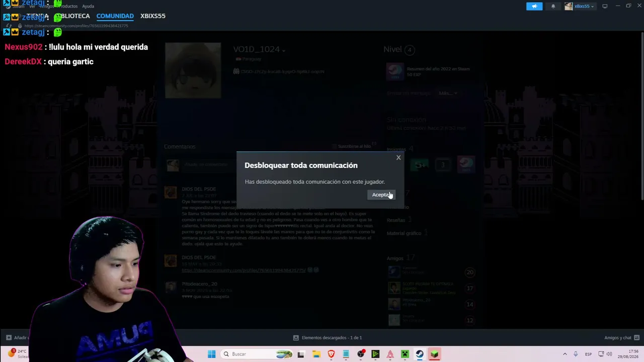The height and width of the screenshot is (362, 644).
Task: Open the Minecraft creeper icon on the taskbar
Action: tap(405, 354)
